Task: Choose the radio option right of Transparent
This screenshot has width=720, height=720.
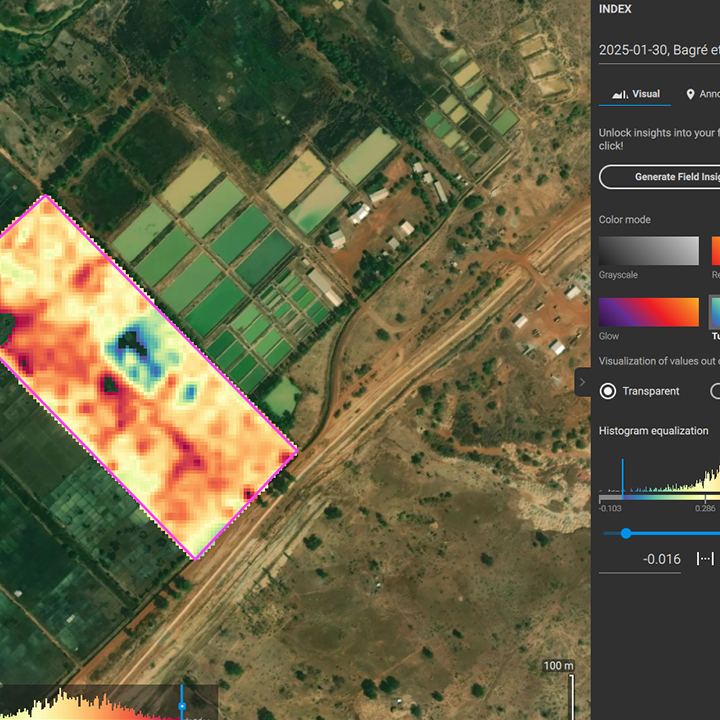Action: click(715, 391)
